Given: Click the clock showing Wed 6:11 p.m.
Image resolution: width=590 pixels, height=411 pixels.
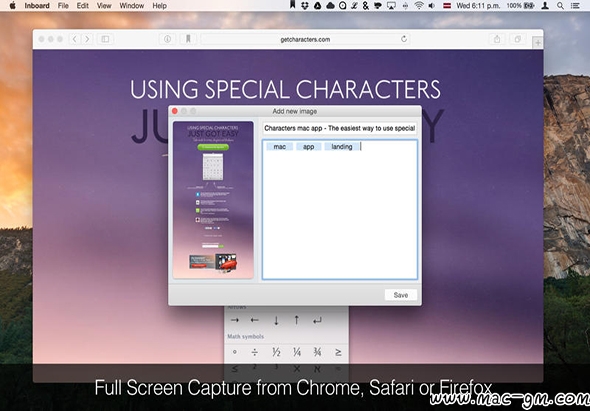Looking at the screenshot, I should point(479,6).
